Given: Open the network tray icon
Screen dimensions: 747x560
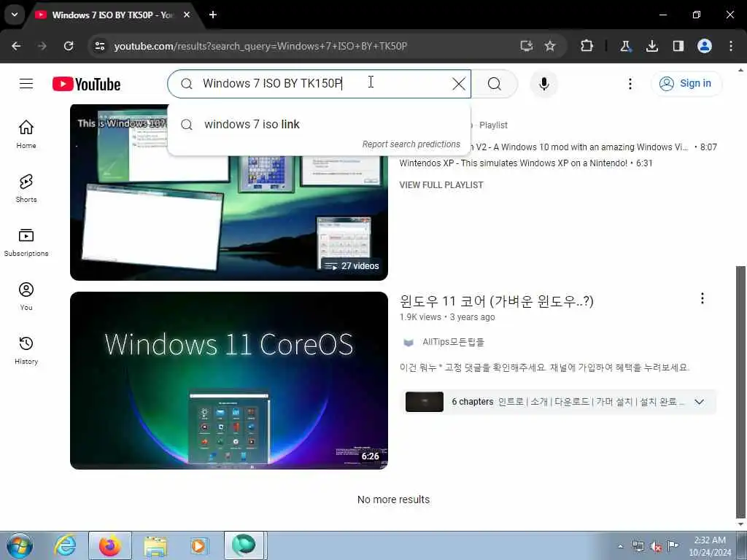Looking at the screenshot, I should point(638,547).
